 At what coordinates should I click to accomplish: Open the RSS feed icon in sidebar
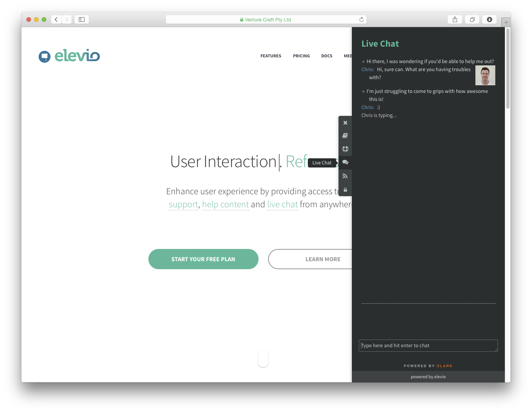[345, 176]
